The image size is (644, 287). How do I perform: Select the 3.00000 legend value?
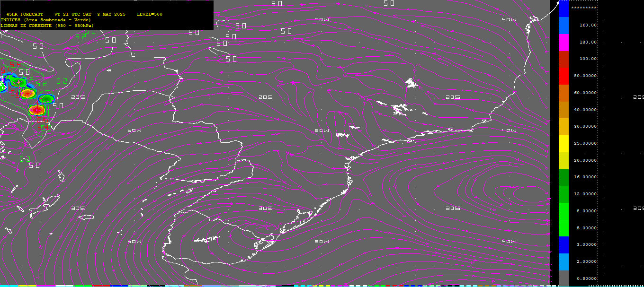(587, 244)
